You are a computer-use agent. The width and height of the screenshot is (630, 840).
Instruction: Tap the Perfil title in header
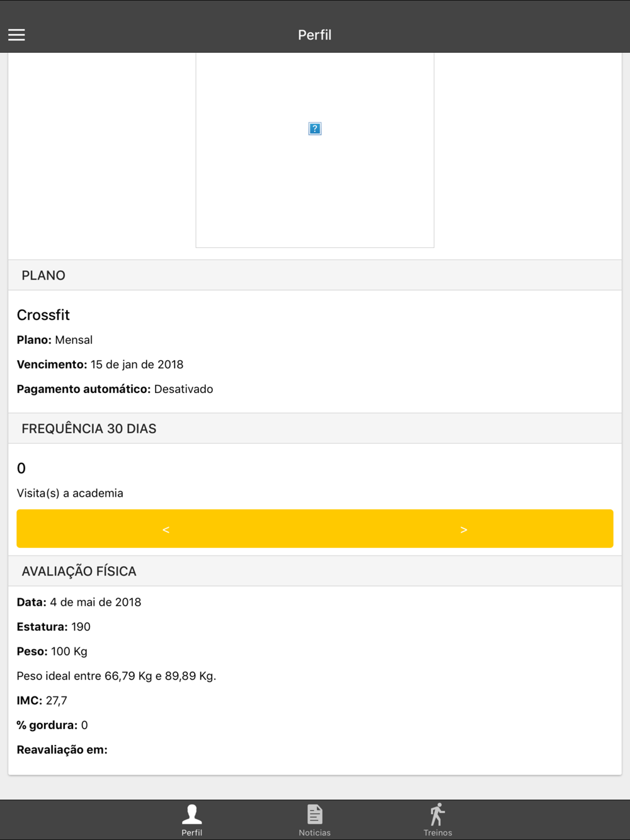click(x=314, y=35)
